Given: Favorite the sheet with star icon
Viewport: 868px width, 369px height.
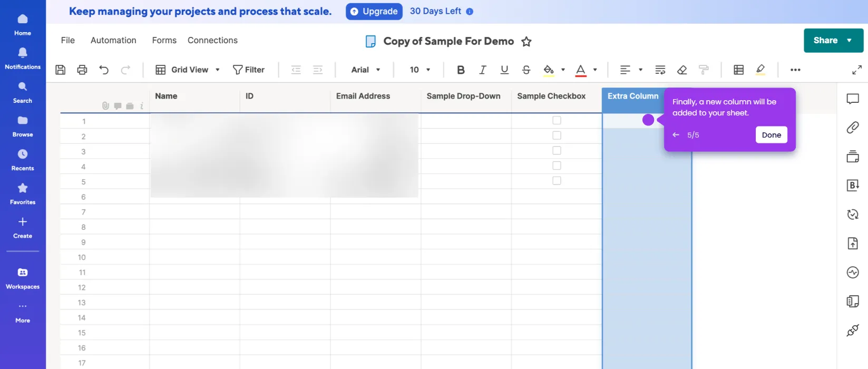Looking at the screenshot, I should pos(526,42).
